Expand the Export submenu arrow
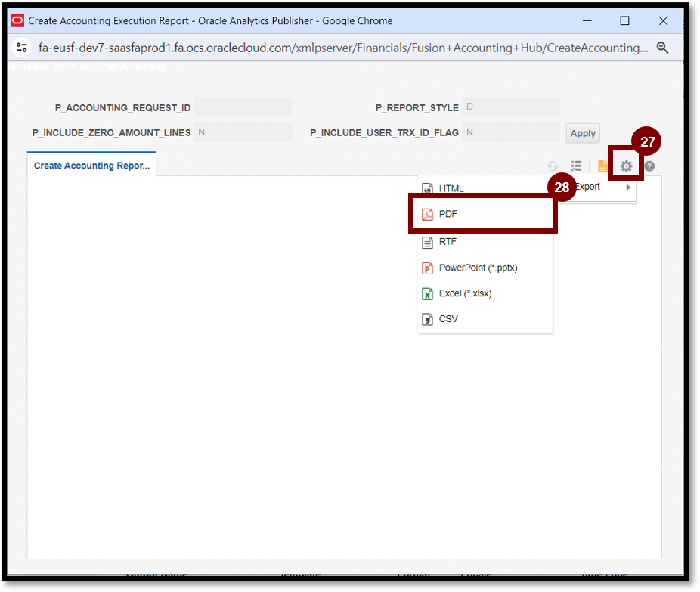The image size is (700, 592). tap(628, 188)
